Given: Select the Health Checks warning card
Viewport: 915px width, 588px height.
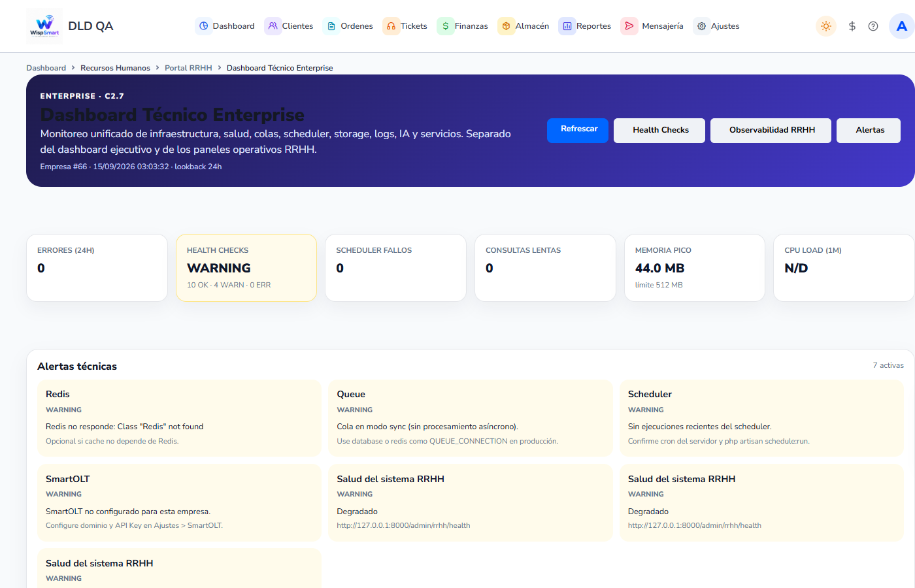Looking at the screenshot, I should click(246, 268).
